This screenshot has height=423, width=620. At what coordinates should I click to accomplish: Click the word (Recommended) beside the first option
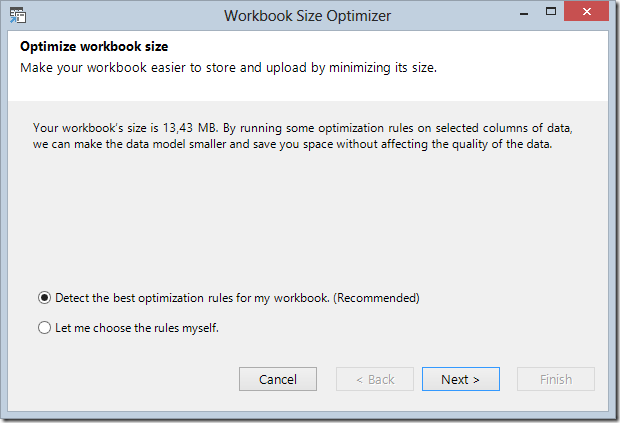click(x=376, y=298)
